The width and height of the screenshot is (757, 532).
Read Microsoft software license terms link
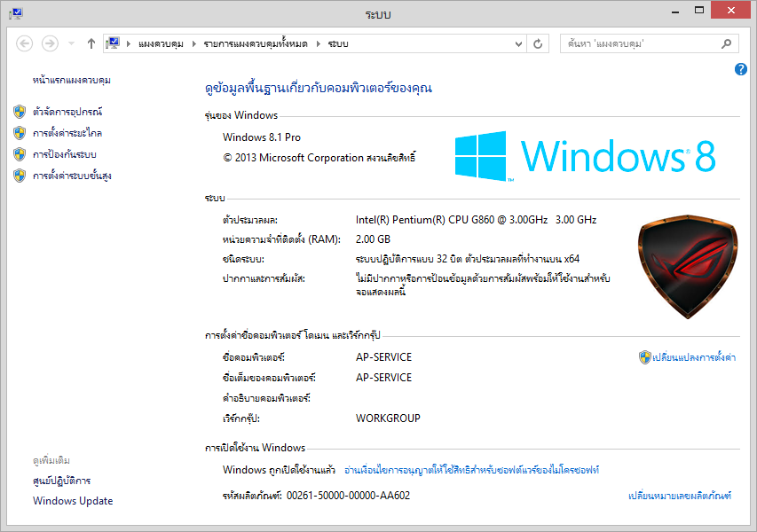pyautogui.click(x=471, y=470)
